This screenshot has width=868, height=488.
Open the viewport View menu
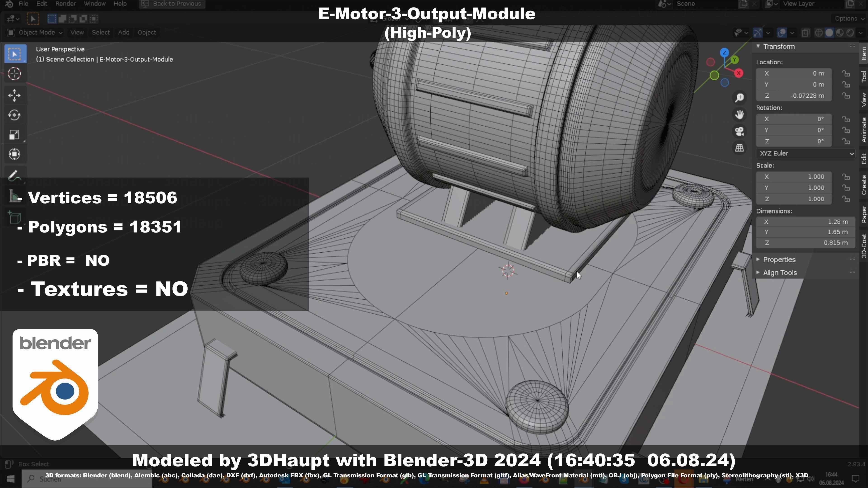(77, 33)
